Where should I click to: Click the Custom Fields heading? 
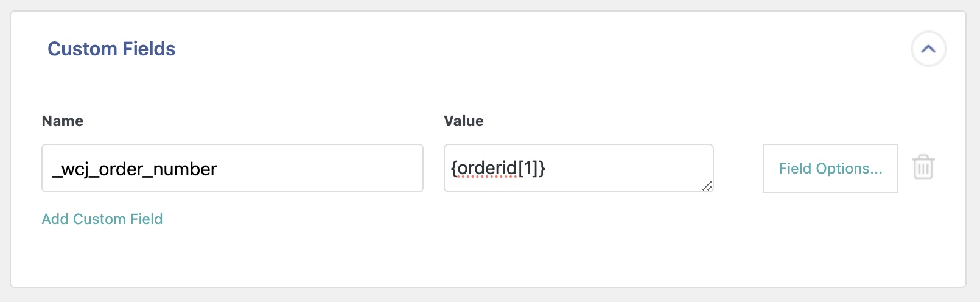pos(111,49)
